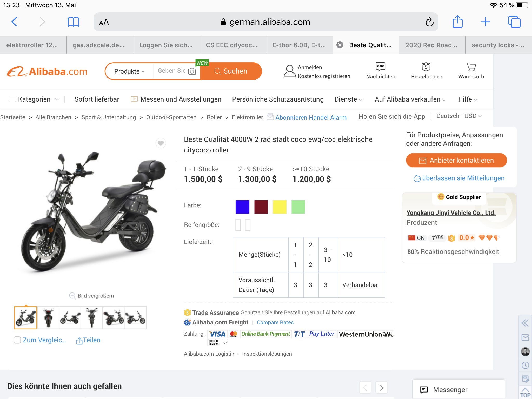This screenshot has height=399, width=532.
Task: Choose the yellow Farbe swatch
Action: (280, 207)
